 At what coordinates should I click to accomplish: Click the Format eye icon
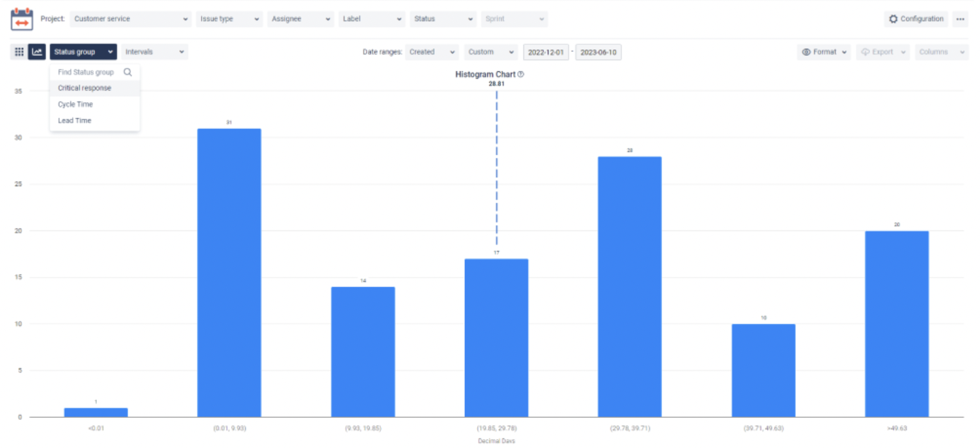pos(808,52)
